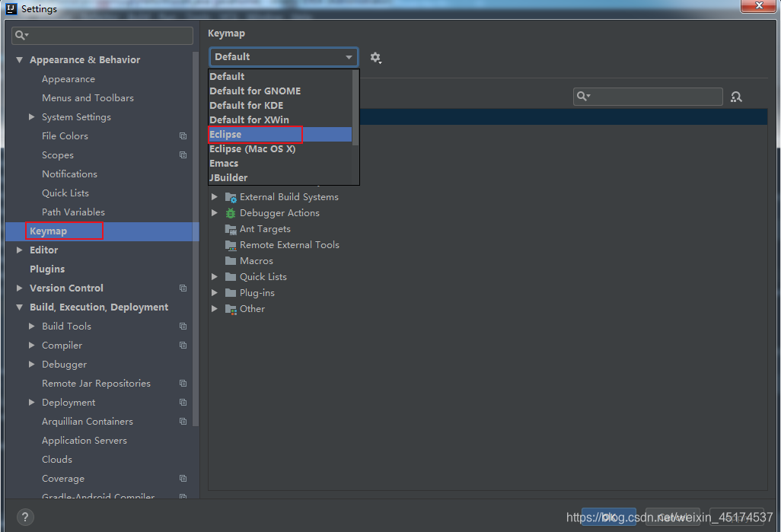Open Notifications settings

(x=69, y=174)
